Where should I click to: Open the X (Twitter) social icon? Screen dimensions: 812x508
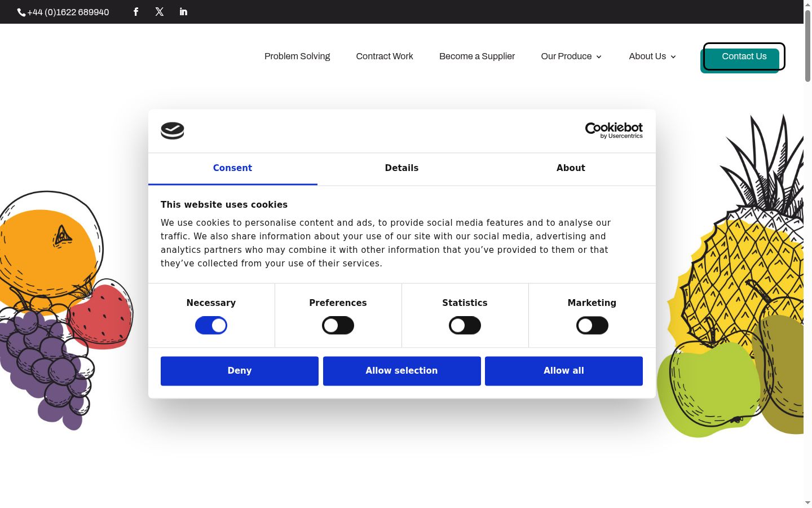160,12
